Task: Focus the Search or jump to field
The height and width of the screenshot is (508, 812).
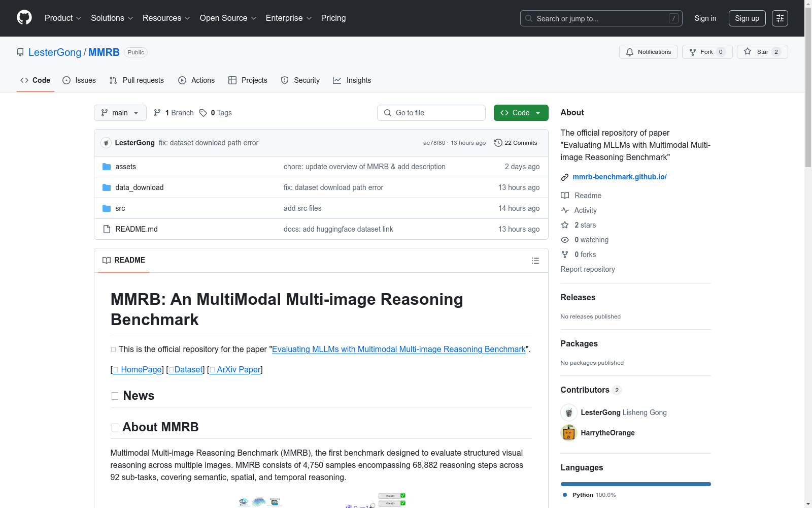Action: (x=601, y=18)
